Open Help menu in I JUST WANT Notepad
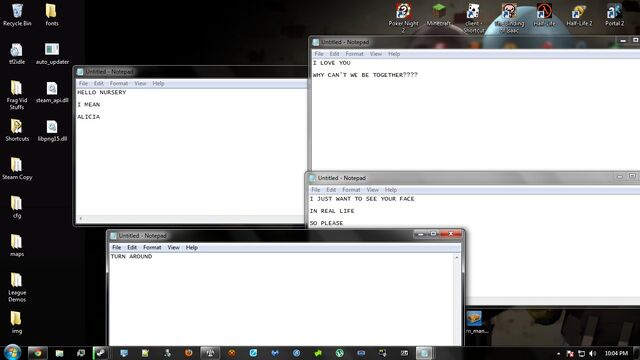This screenshot has width=640, height=360. coord(391,190)
